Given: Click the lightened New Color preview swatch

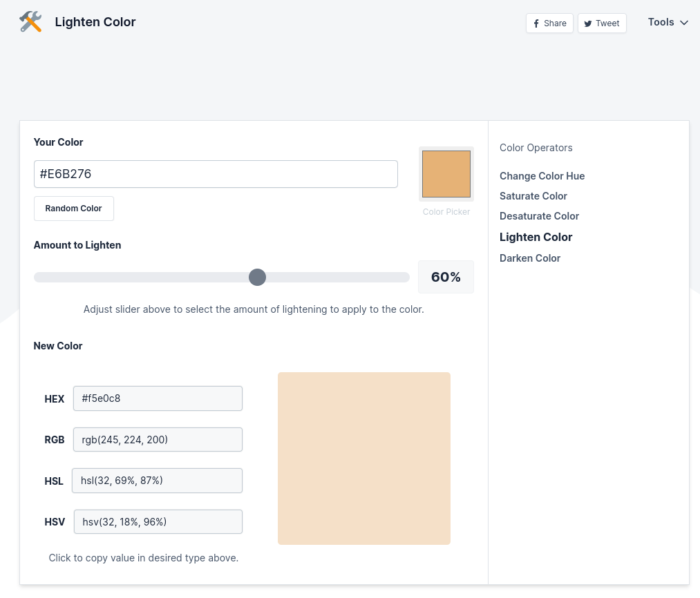Looking at the screenshot, I should pyautogui.click(x=364, y=459).
